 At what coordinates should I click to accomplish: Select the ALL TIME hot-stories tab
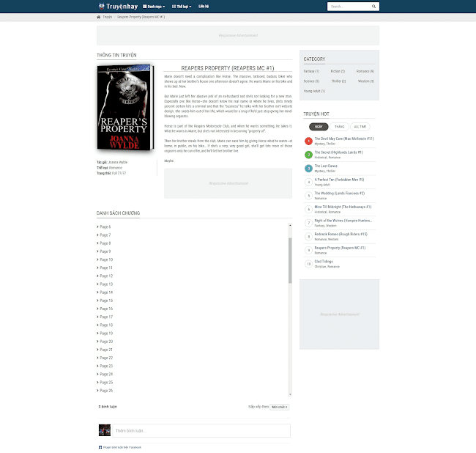(x=360, y=127)
